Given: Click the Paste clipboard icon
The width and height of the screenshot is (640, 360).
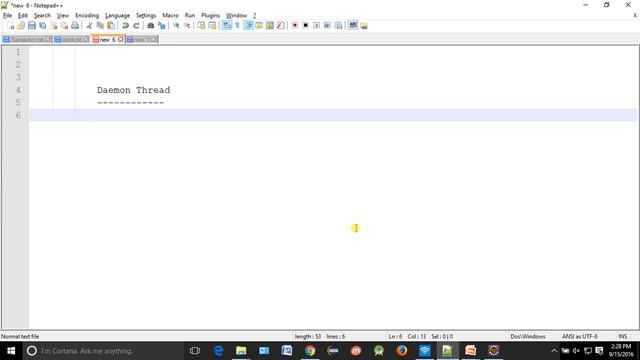Looking at the screenshot, I should click(111, 26).
